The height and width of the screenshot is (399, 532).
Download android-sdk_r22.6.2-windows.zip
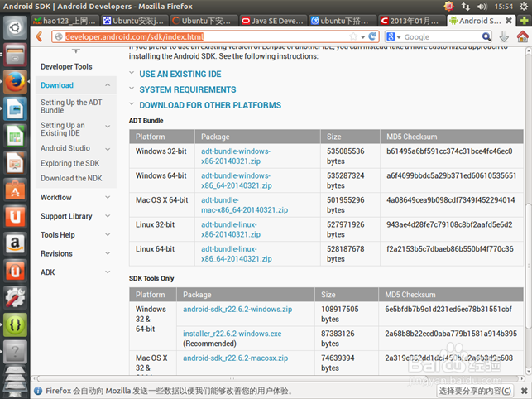pos(237,309)
